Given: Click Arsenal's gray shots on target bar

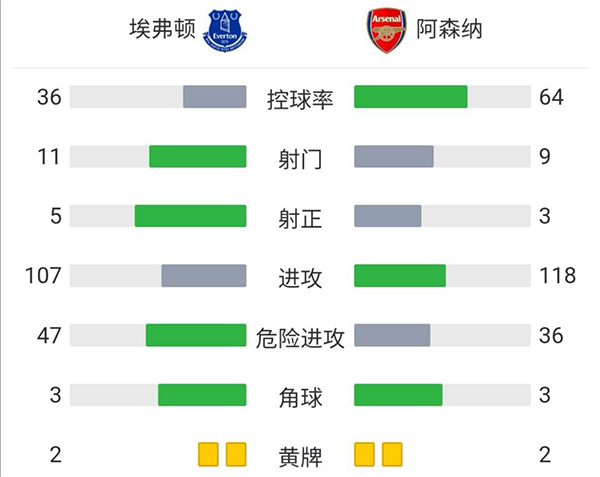Looking at the screenshot, I should tap(388, 216).
